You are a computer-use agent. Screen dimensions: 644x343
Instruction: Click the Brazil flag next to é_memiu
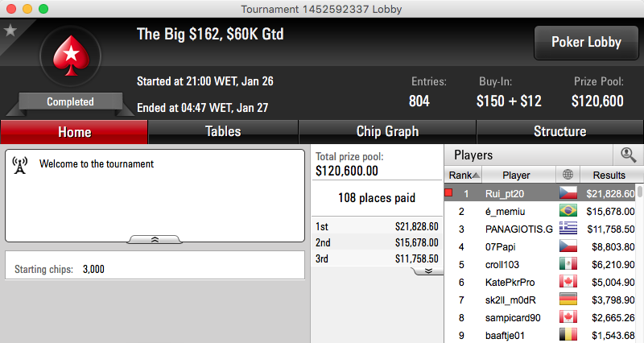(568, 211)
